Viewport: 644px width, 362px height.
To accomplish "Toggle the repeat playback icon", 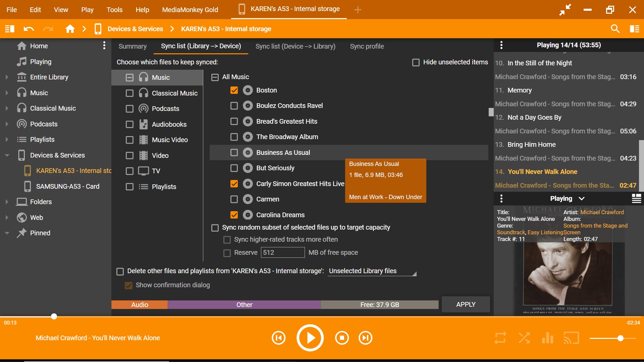I will (500, 338).
